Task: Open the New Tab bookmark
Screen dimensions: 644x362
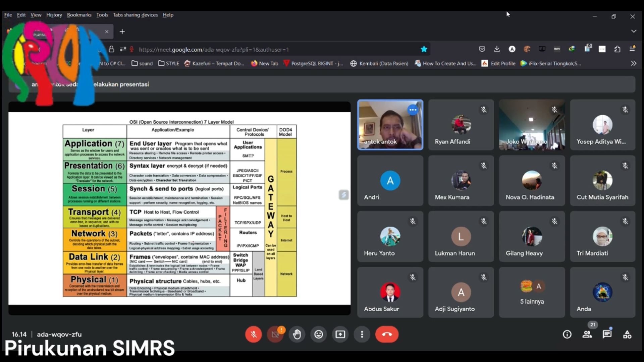Action: tap(265, 63)
